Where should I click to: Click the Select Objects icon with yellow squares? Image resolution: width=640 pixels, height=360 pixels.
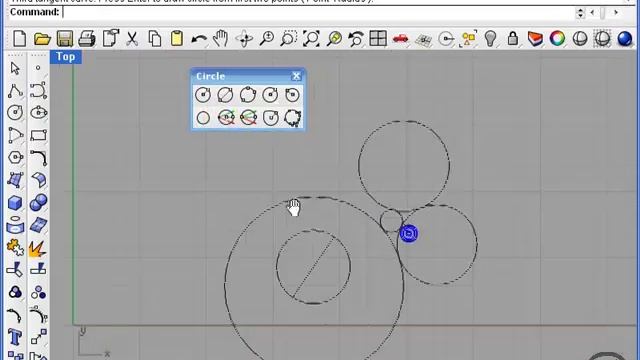coord(468,39)
